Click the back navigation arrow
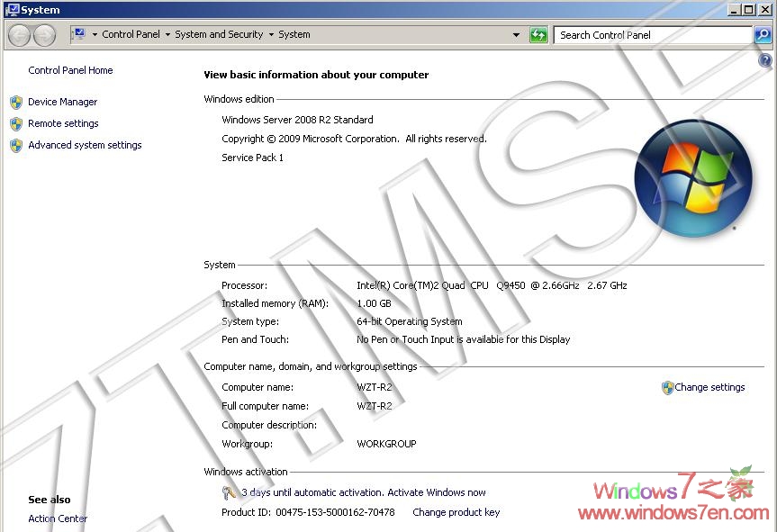Image resolution: width=777 pixels, height=532 pixels. (x=18, y=34)
